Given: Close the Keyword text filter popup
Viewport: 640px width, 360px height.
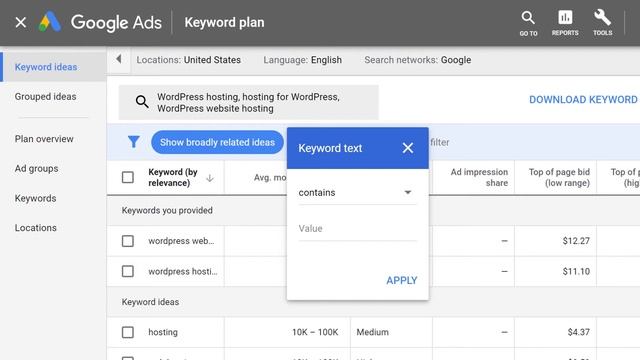Looking at the screenshot, I should click(x=407, y=148).
